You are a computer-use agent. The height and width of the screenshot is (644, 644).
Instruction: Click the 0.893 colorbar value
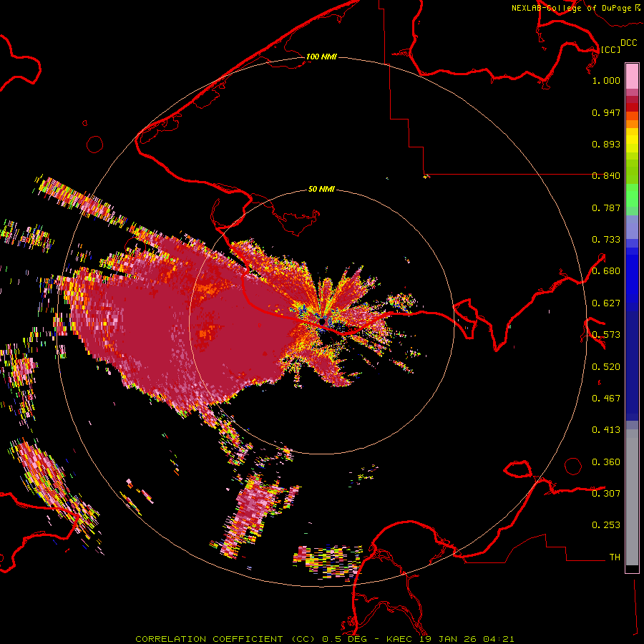coord(606,144)
